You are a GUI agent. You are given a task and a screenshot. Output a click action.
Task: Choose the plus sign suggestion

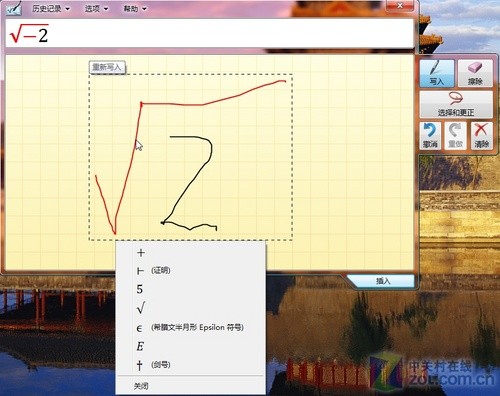pyautogui.click(x=191, y=253)
